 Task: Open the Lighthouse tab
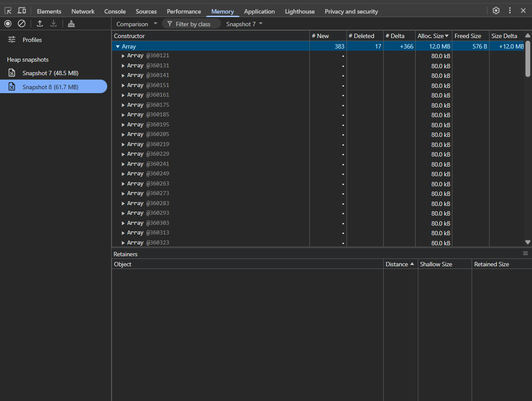(x=300, y=11)
